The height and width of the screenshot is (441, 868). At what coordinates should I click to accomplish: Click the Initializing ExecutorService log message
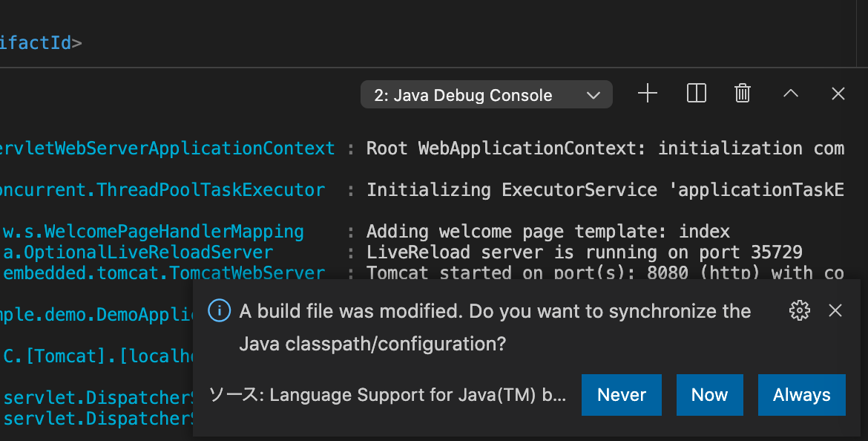[x=605, y=190]
